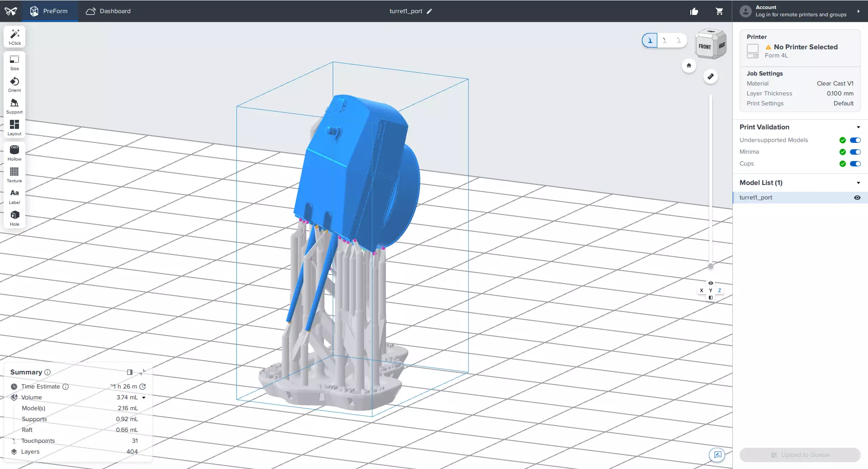Click the Raft volume 0.66 mL

pos(127,430)
